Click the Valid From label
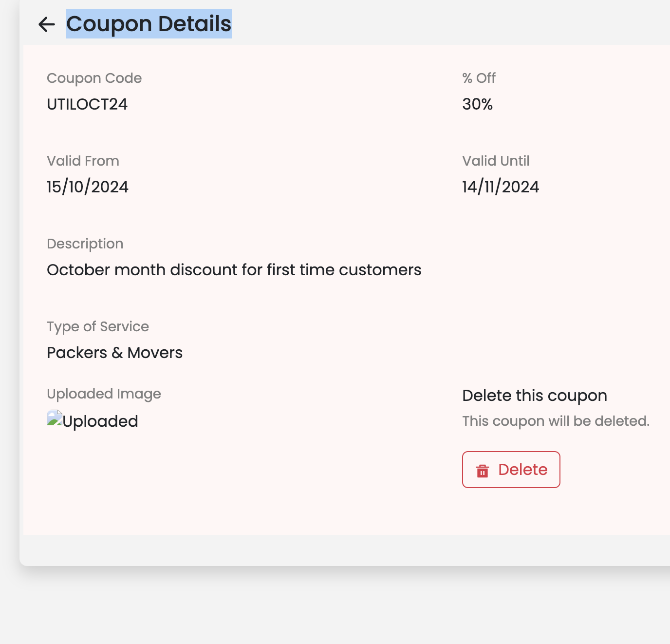 [83, 161]
